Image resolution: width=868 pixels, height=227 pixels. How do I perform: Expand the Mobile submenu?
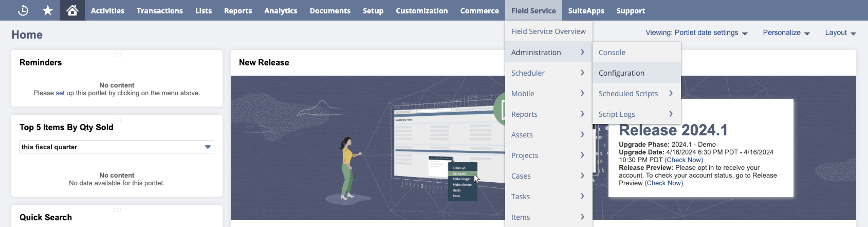(548, 93)
